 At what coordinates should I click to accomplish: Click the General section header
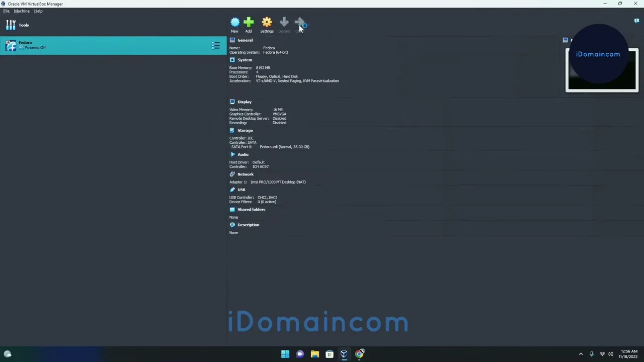[x=245, y=40]
